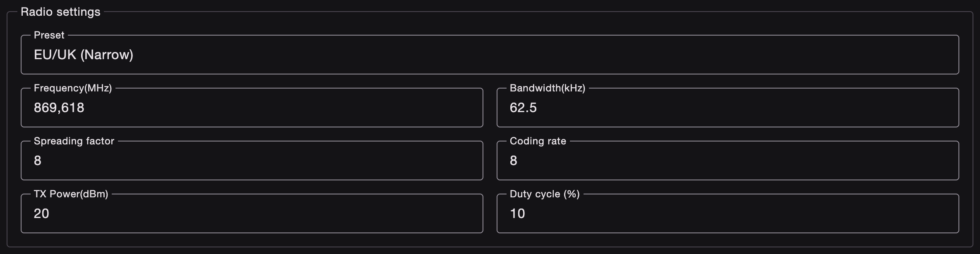Focus the Duty cycle (%) field
Image resolution: width=980 pixels, height=254 pixels.
click(728, 213)
